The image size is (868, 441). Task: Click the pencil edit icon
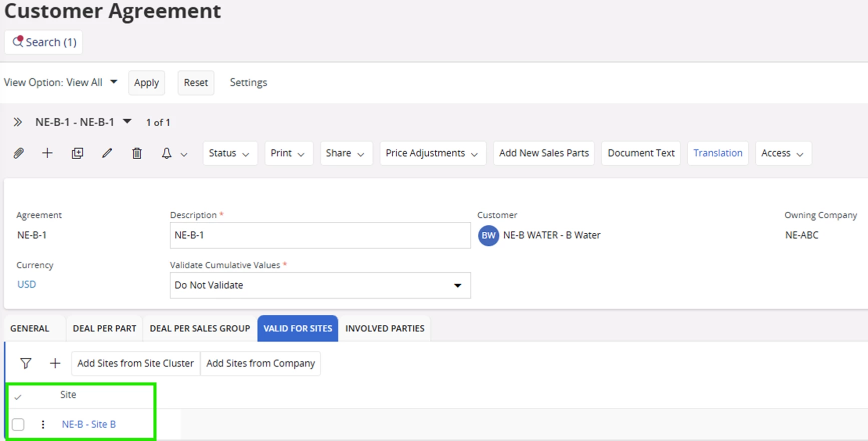(x=107, y=153)
